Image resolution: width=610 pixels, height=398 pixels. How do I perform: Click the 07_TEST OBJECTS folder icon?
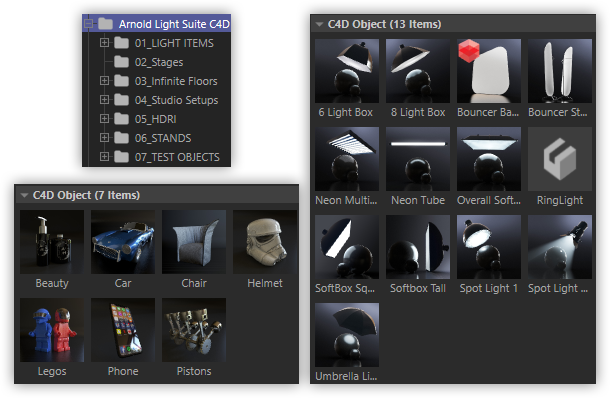click(121, 156)
